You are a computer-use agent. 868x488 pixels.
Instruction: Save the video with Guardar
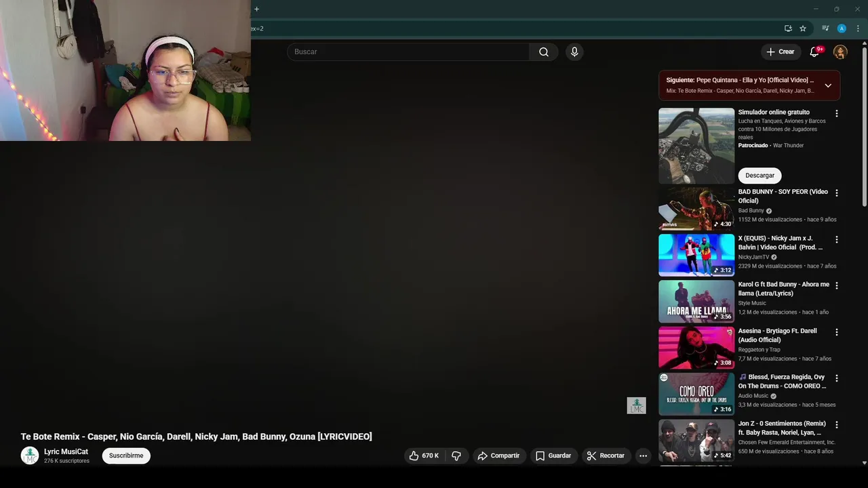tap(553, 455)
